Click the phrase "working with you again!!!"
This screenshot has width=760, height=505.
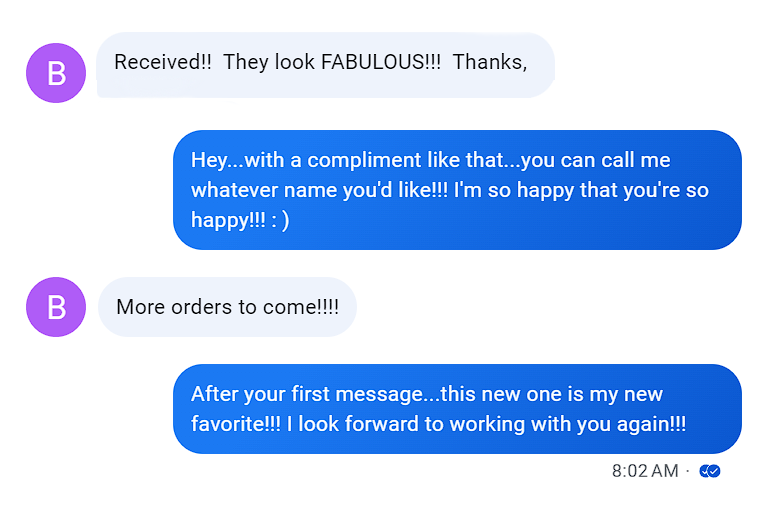(x=568, y=424)
